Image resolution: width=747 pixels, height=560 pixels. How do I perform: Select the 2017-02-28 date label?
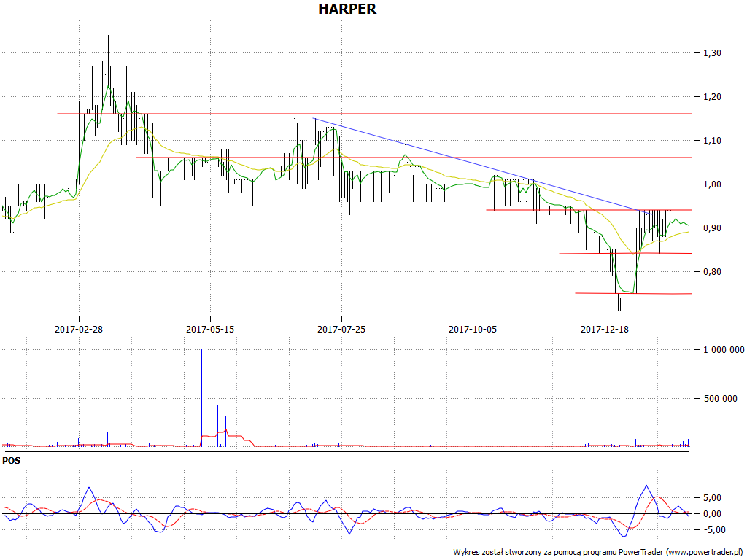coord(79,329)
